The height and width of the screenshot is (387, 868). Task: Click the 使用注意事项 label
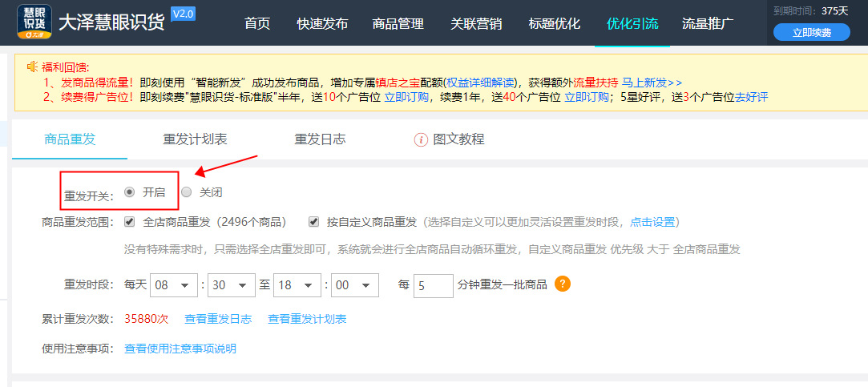78,349
